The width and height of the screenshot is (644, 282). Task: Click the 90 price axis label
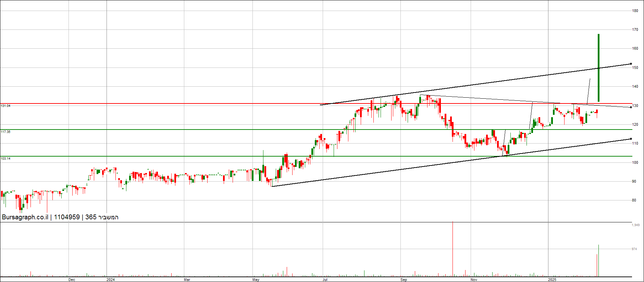click(x=634, y=182)
